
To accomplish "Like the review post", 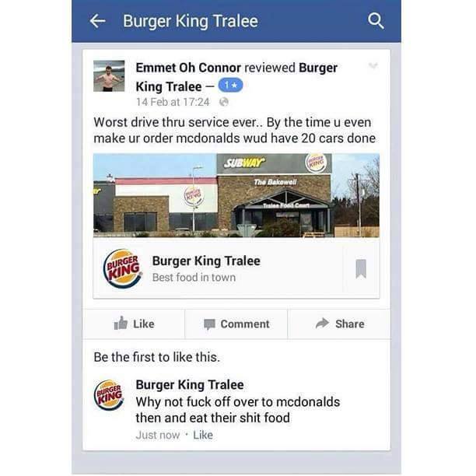I will coord(134,324).
